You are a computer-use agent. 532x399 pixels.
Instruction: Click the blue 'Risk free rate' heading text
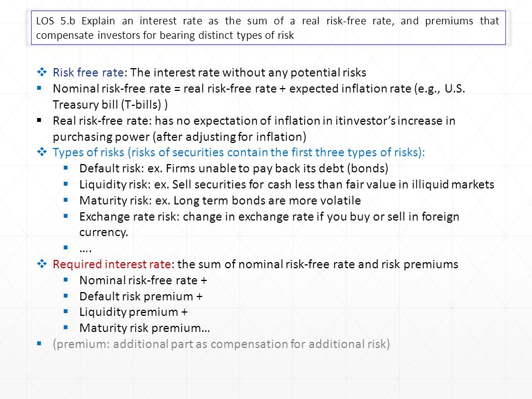click(88, 72)
